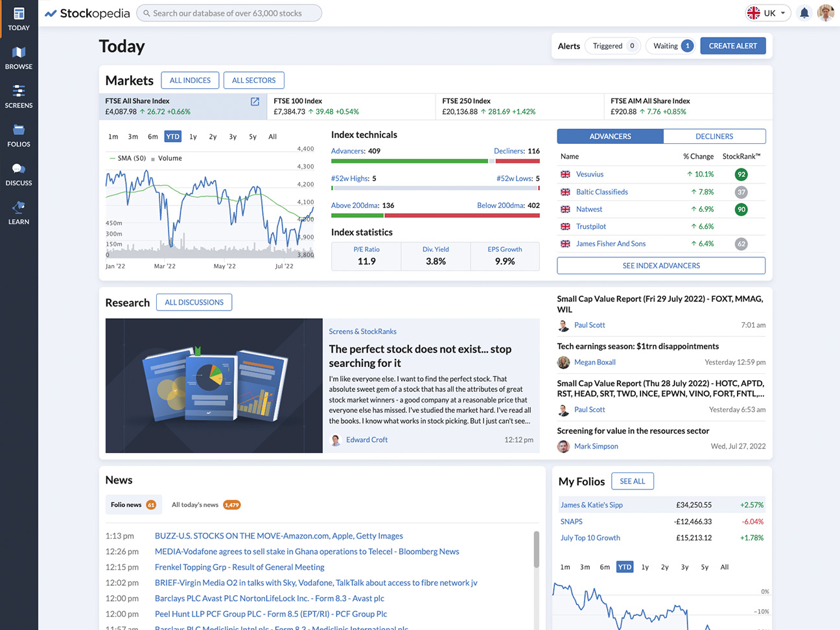This screenshot has width=840, height=630.
Task: Switch to All today's news tab
Action: [205, 505]
